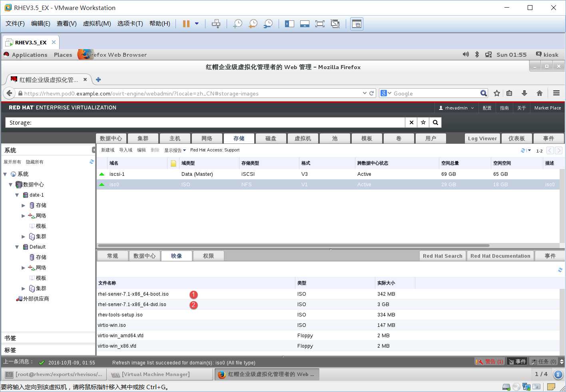
Task: Open the power options dropdown arrow beside pause
Action: [x=197, y=24]
